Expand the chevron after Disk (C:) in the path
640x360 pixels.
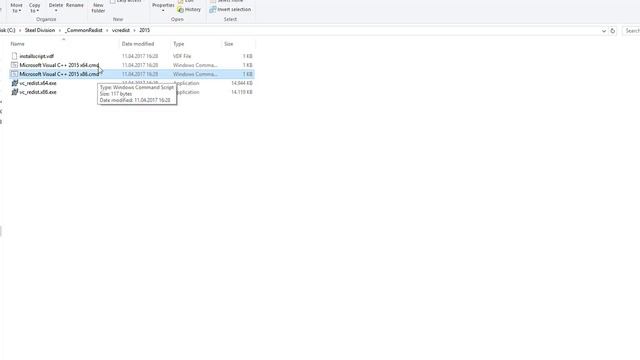pos(20,30)
